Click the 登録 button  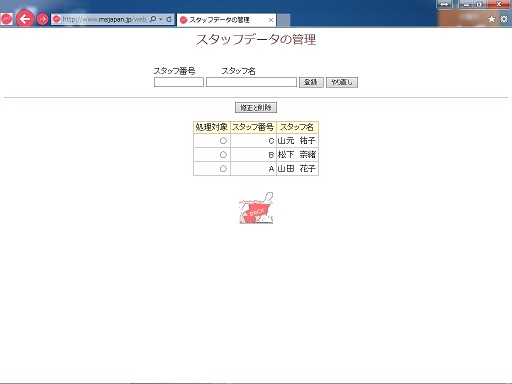(x=311, y=82)
